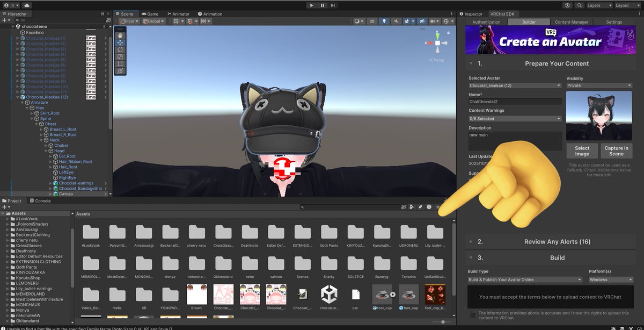
Task: Open the Global orientation dropdown
Action: tap(153, 21)
